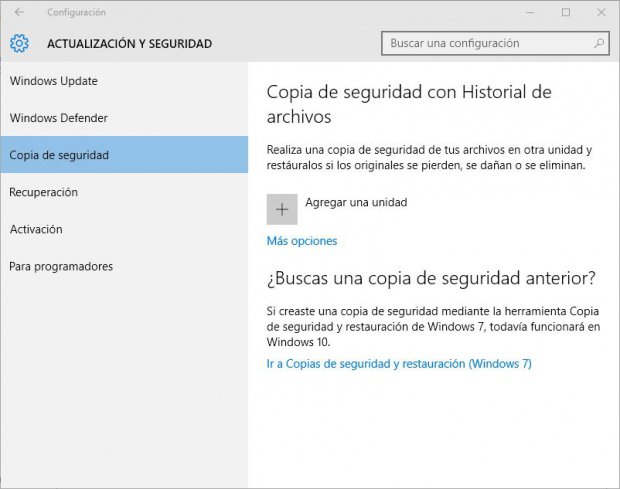Click the Más opciones link

(x=302, y=241)
